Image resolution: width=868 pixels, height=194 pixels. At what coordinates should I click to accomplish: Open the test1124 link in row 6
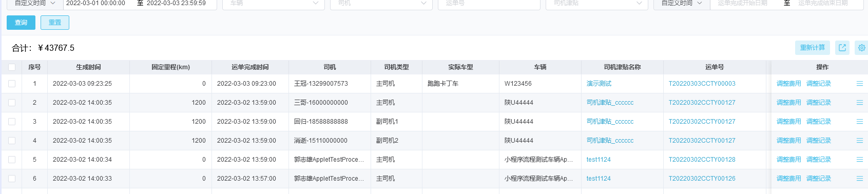point(599,179)
